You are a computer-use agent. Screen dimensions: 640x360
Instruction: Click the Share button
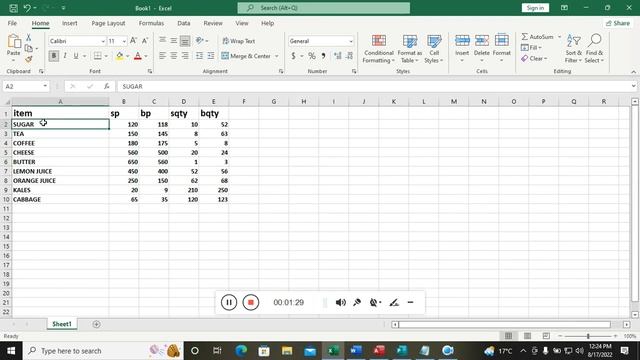coord(618,23)
